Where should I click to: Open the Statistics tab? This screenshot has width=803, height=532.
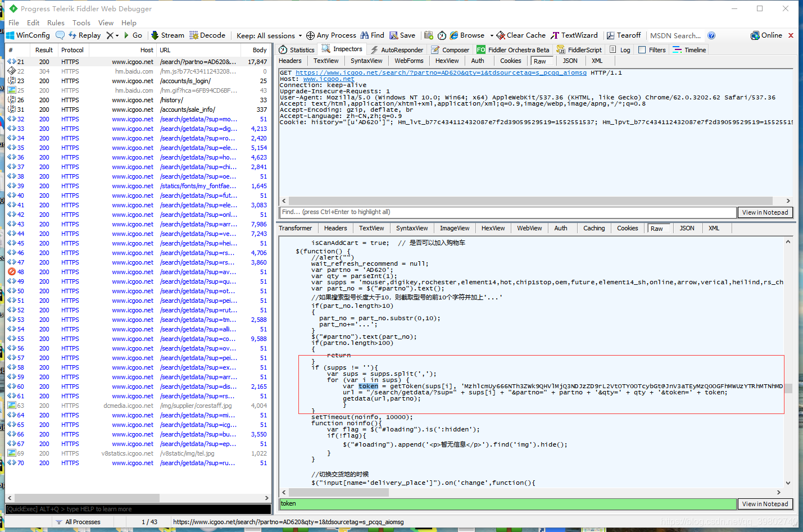pos(297,50)
